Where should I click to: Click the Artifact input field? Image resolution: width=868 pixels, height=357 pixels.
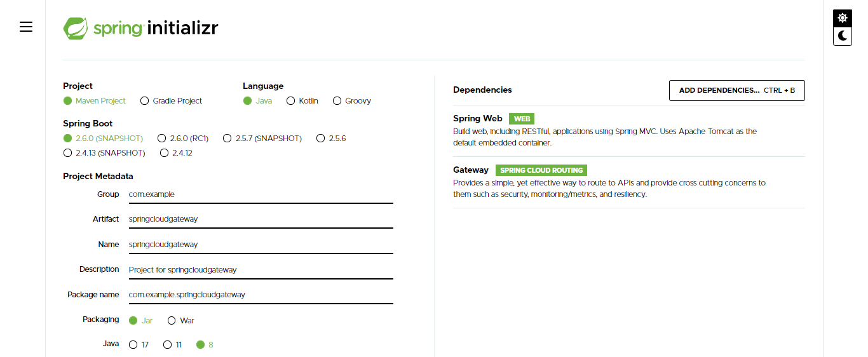[261, 219]
